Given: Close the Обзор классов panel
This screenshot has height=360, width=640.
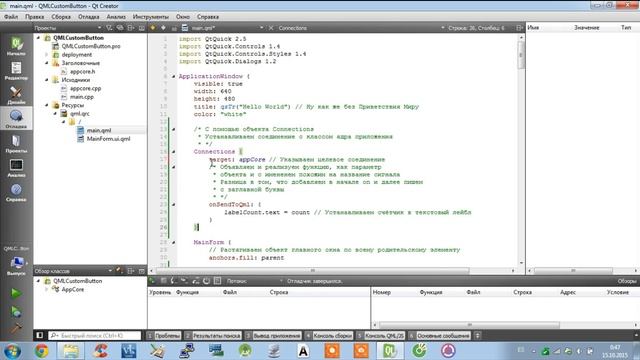Looking at the screenshot, I should point(142,271).
